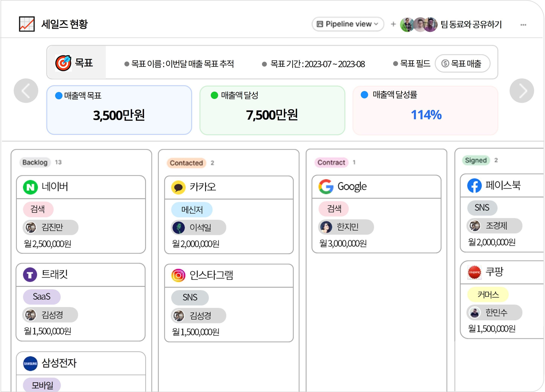Open the 삼성전자 card title
Viewport: 545px width, 392px height.
click(59, 363)
